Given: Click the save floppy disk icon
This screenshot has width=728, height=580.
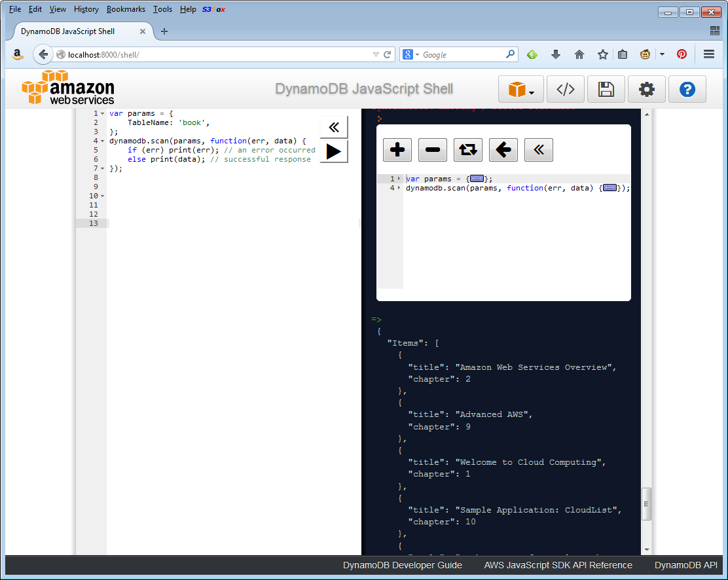Looking at the screenshot, I should tap(606, 90).
